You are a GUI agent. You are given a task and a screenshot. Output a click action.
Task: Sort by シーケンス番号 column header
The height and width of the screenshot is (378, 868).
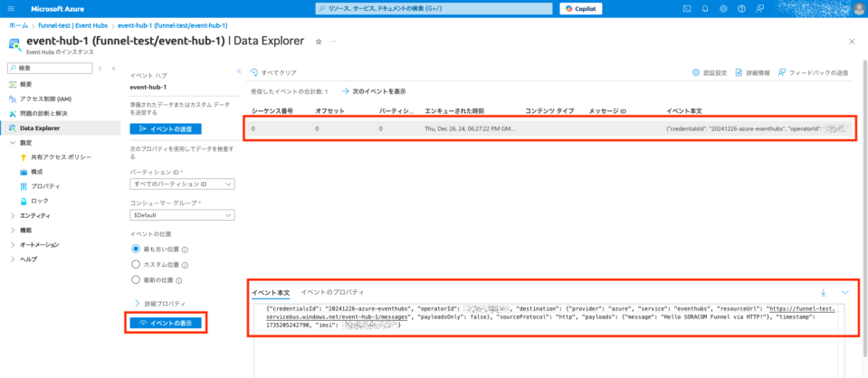[x=272, y=111]
